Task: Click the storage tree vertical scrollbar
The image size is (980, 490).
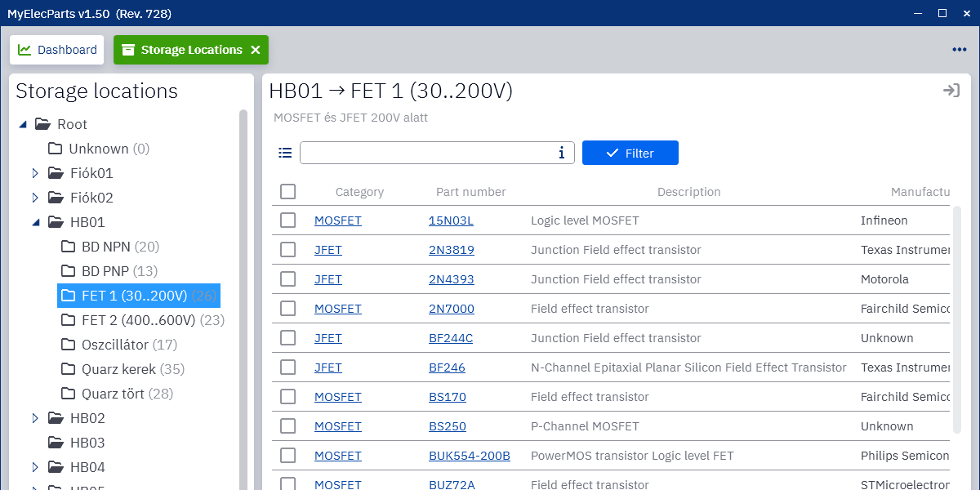Action: pyautogui.click(x=243, y=286)
